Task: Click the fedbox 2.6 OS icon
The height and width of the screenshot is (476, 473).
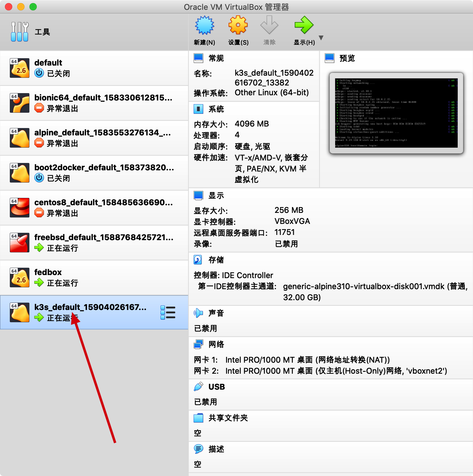Action: click(20, 278)
